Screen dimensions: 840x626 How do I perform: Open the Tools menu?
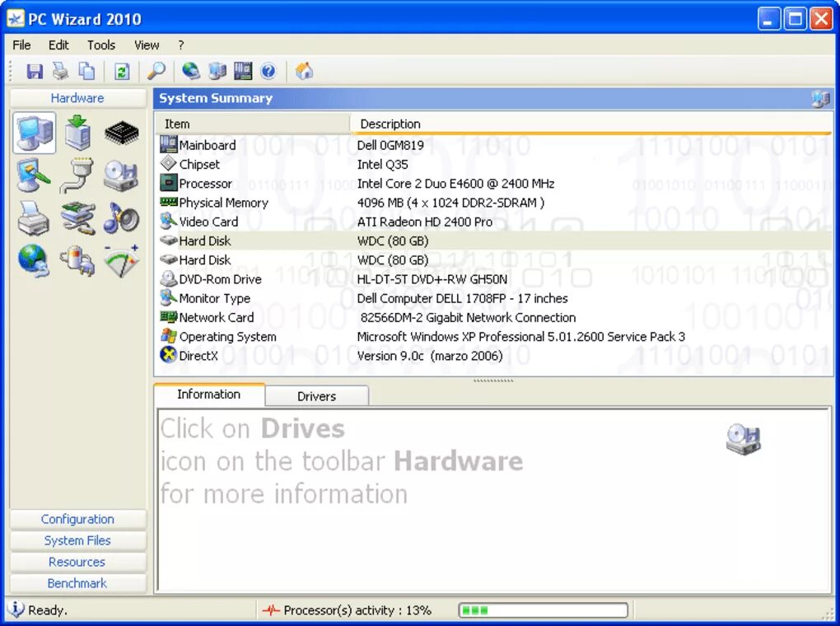click(x=101, y=45)
